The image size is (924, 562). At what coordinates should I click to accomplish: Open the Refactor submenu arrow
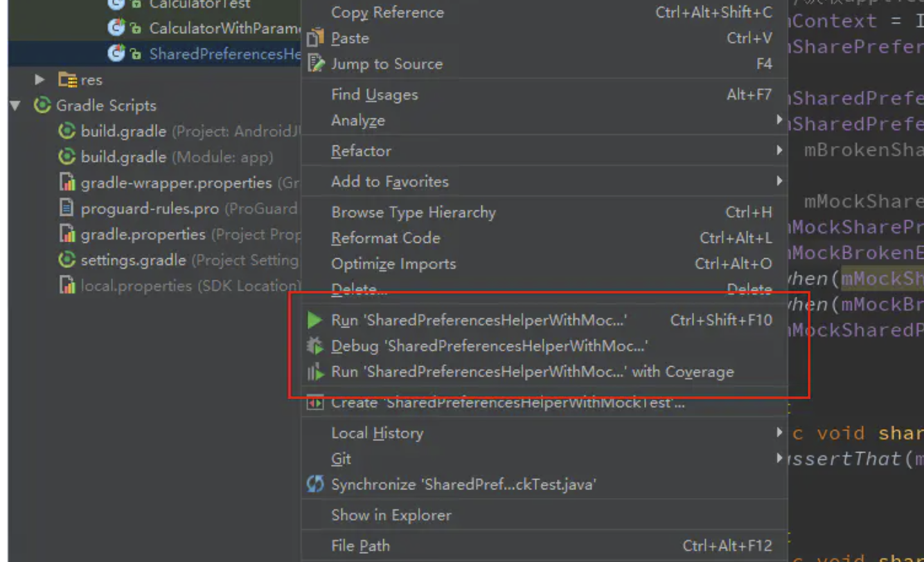(x=779, y=150)
